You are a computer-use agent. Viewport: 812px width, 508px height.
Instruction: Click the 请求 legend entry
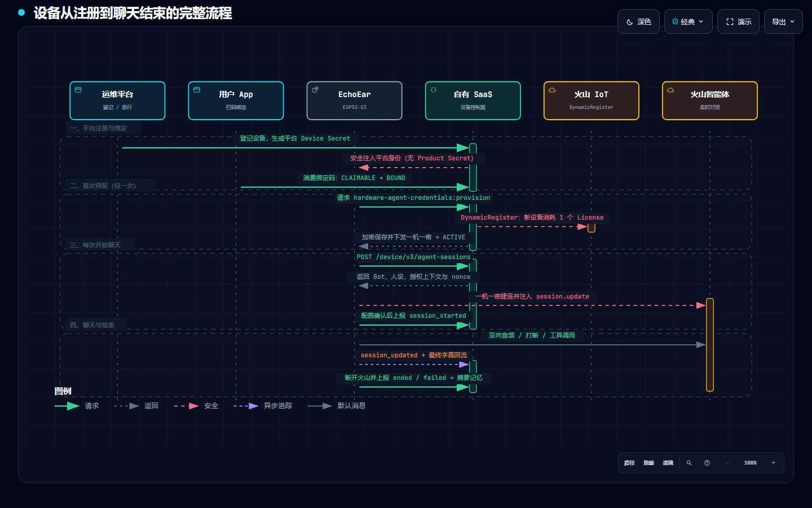point(77,406)
